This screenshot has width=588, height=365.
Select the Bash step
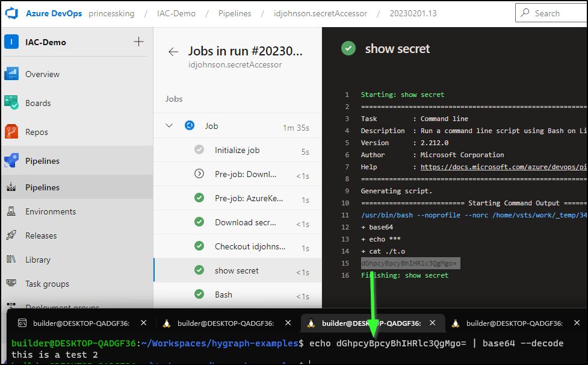coord(238,295)
